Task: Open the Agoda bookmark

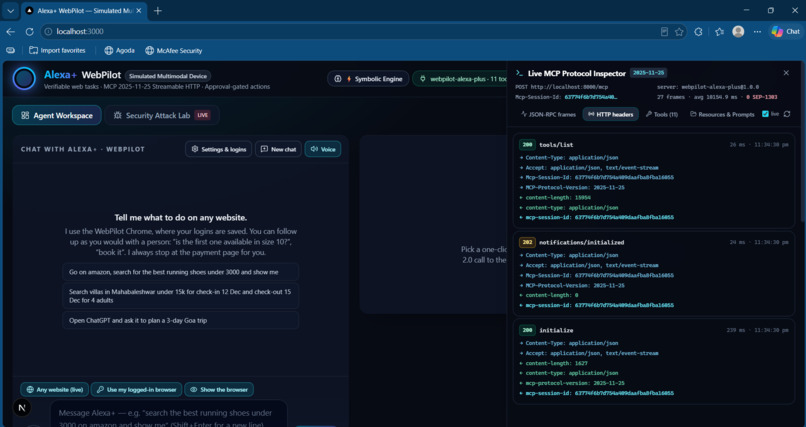Action: pyautogui.click(x=119, y=50)
